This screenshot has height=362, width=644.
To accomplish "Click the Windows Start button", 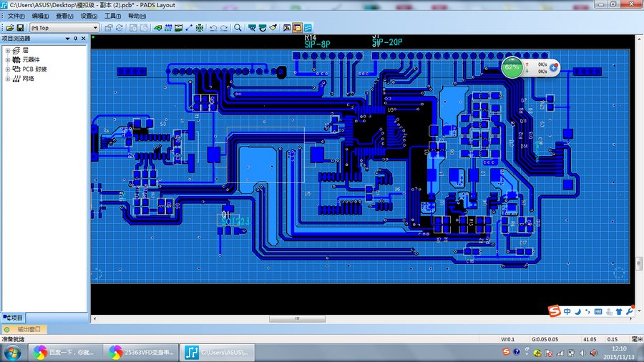I will click(x=12, y=352).
